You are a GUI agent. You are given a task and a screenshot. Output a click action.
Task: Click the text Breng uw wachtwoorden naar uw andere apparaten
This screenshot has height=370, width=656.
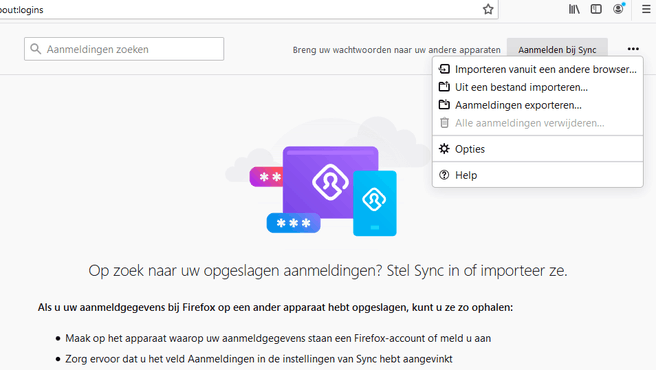(x=396, y=50)
